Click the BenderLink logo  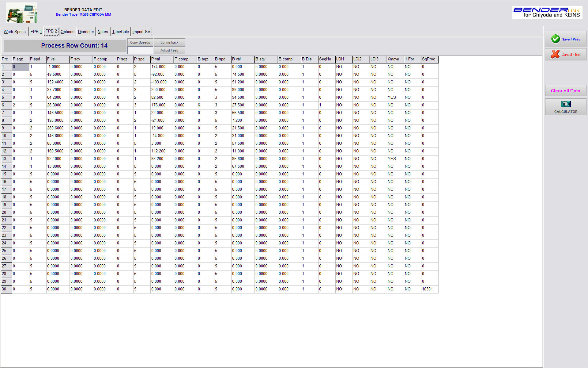point(547,13)
